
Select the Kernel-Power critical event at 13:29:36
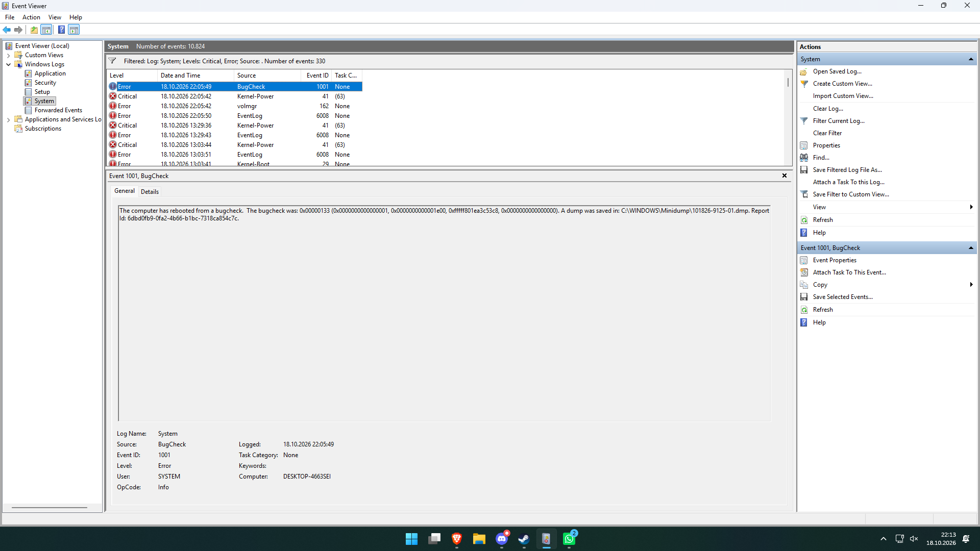pyautogui.click(x=235, y=126)
